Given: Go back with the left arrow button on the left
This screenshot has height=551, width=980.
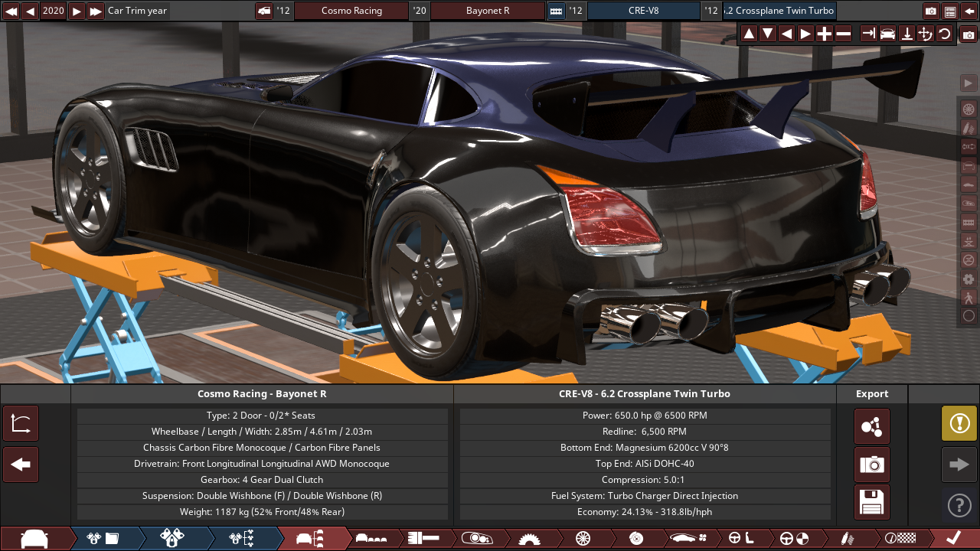Looking at the screenshot, I should (x=21, y=465).
